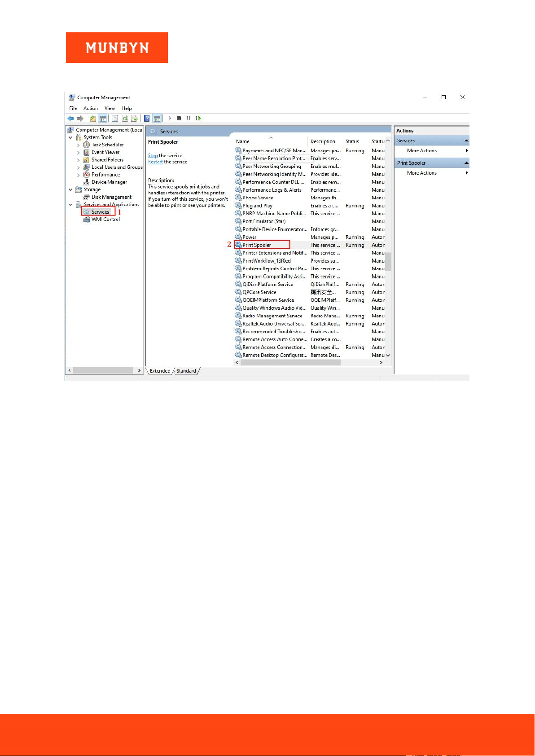This screenshot has height=756, width=535.
Task: Click the services list horizontal scrollbar thumb
Action: 290,363
